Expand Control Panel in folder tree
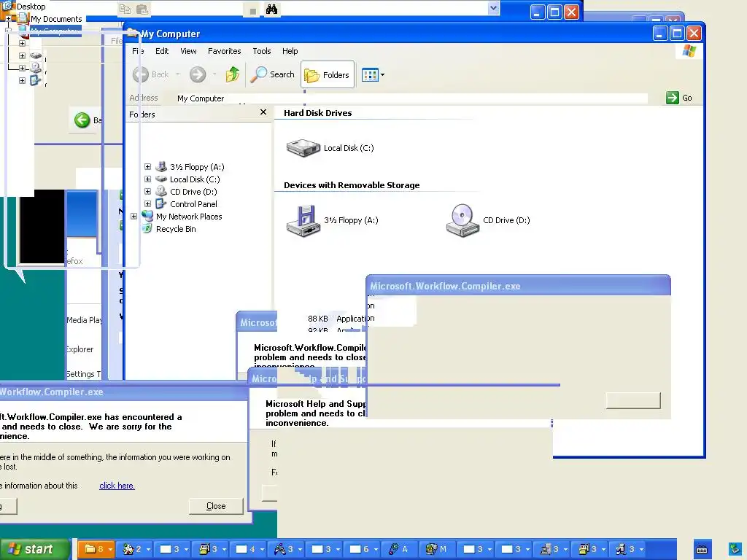Screen dimensions: 747x560 tap(147, 204)
